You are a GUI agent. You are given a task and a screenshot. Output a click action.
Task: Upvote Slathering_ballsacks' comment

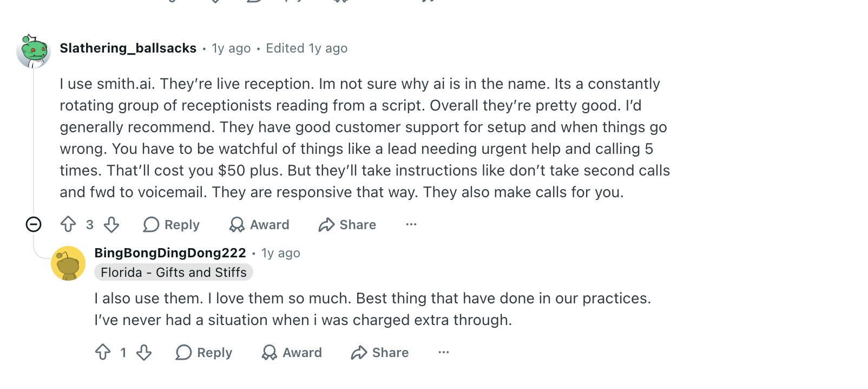coord(68,224)
